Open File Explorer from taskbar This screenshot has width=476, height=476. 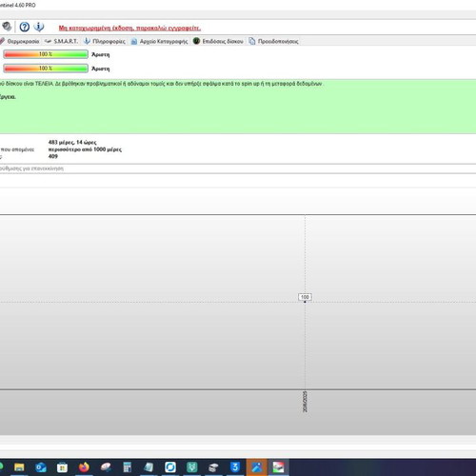coord(19,467)
